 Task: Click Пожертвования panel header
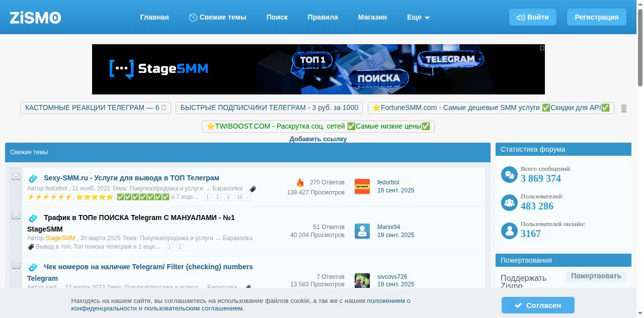coord(563,260)
